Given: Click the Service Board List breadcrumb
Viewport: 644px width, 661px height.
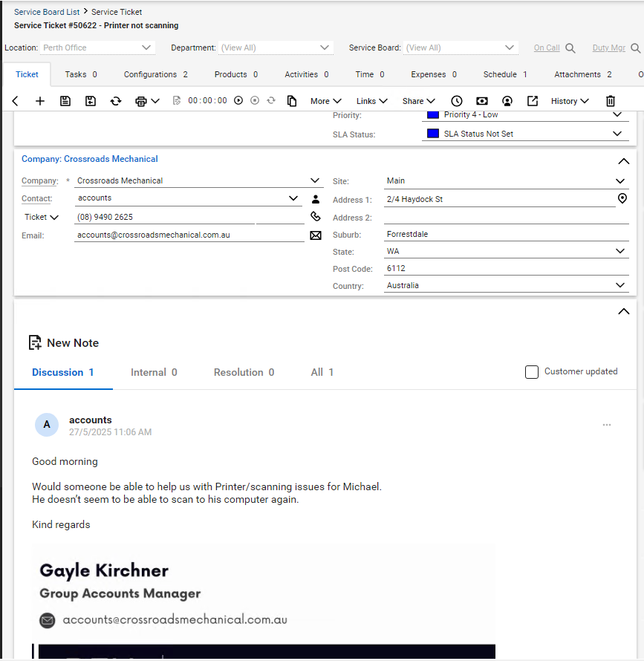Looking at the screenshot, I should (x=47, y=12).
